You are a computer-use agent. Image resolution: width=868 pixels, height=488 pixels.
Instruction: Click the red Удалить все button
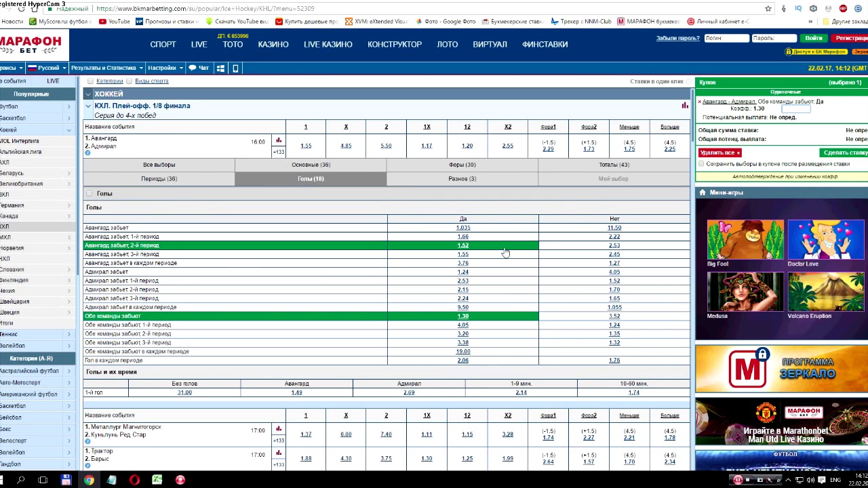(719, 152)
